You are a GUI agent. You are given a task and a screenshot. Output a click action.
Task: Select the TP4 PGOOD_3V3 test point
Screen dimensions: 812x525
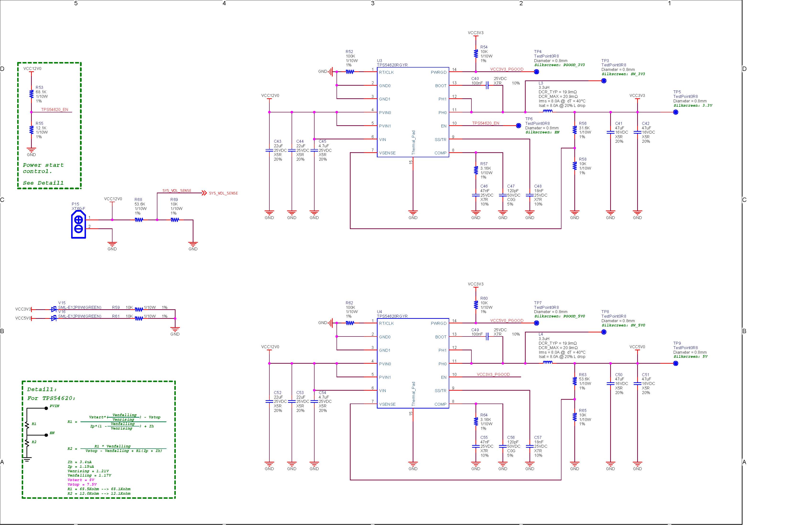tap(536, 72)
